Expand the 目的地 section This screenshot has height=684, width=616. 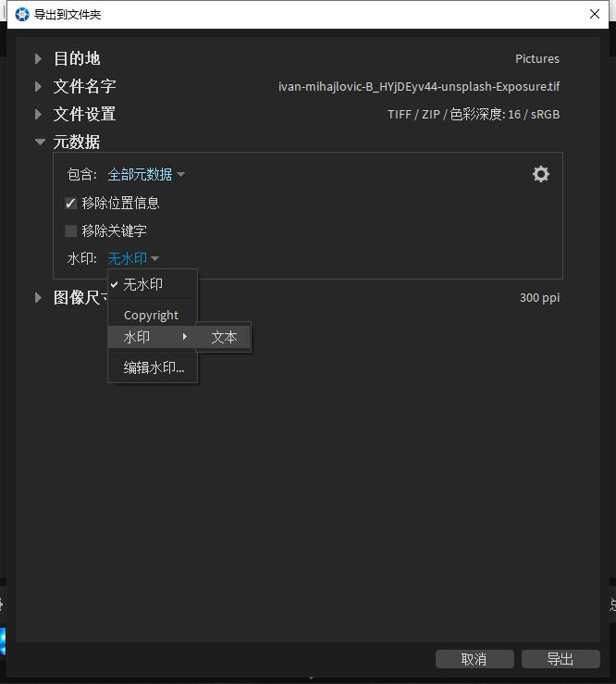pyautogui.click(x=38, y=58)
